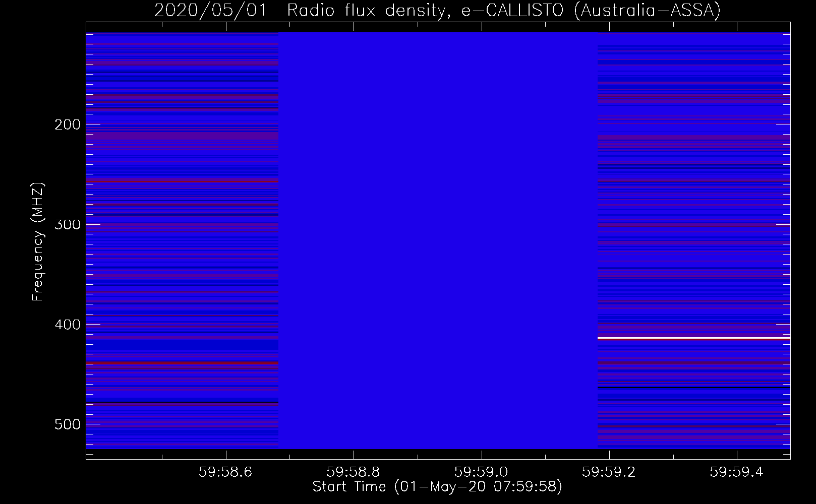Click the solid blue data gap in the spectrogram center
The width and height of the screenshot is (816, 504).
pyautogui.click(x=438, y=240)
